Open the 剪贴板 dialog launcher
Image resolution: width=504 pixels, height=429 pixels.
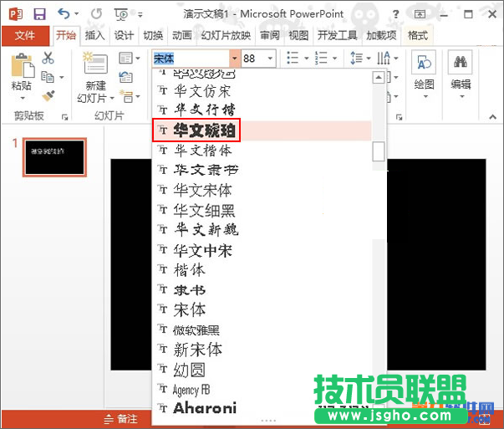click(x=65, y=117)
